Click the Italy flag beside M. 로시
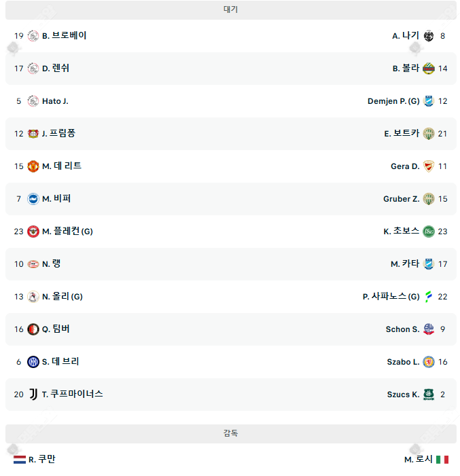Viewport: 460px width, 476px height. 442,460
